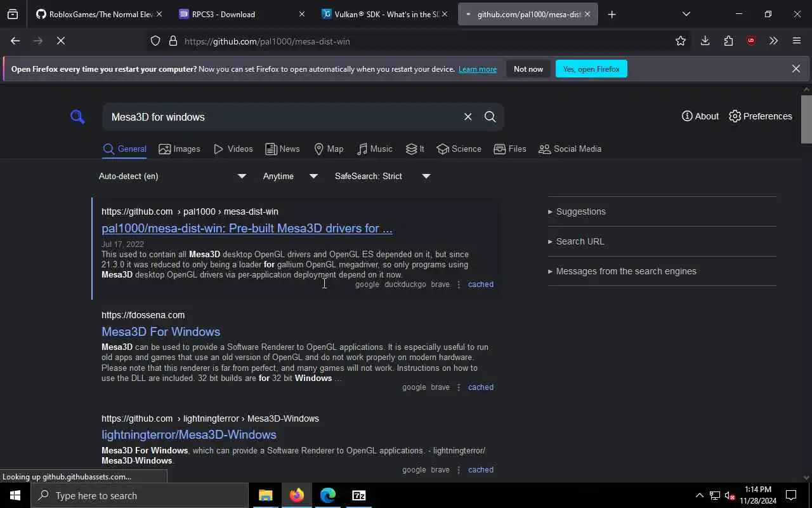Open the Extensions puzzle icon

[728, 41]
